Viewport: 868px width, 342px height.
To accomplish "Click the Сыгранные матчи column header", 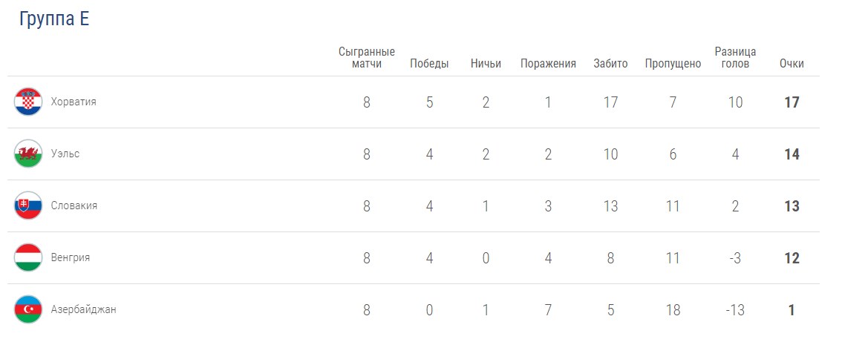I will coord(367,57).
